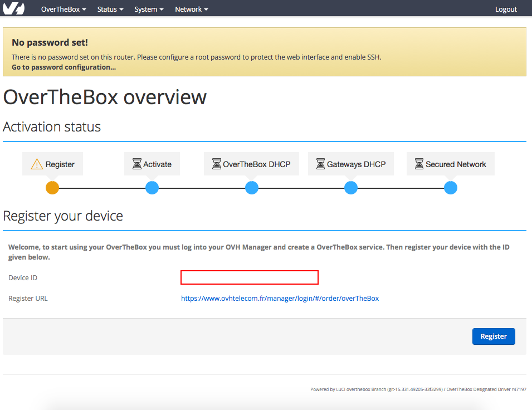Select the orange progress dot under Register
Viewport: 532px width, 410px height.
coord(52,188)
